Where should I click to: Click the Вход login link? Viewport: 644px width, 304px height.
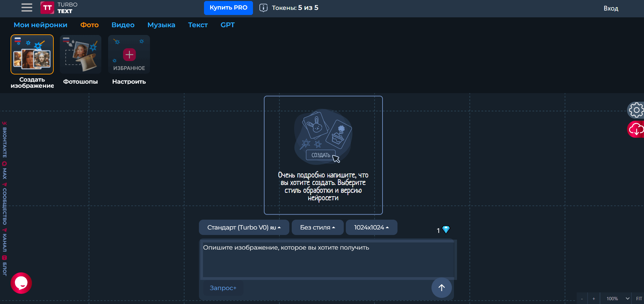611,9
